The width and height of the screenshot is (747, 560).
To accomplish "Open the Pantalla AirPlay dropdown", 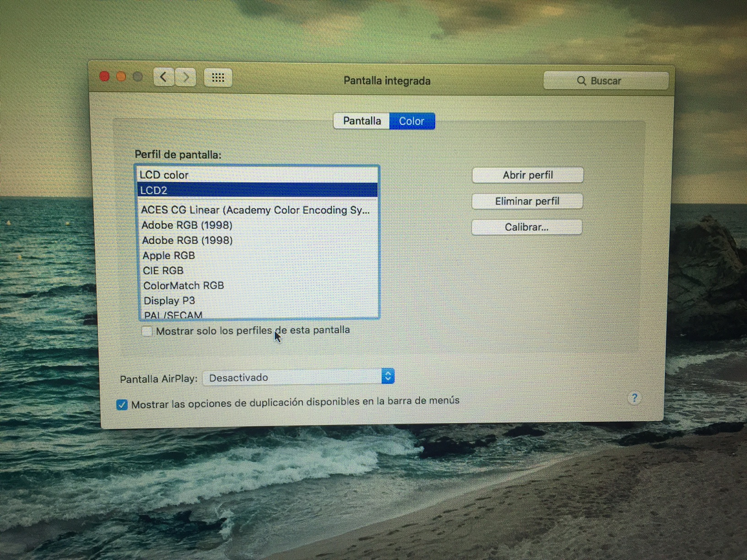I will [298, 377].
